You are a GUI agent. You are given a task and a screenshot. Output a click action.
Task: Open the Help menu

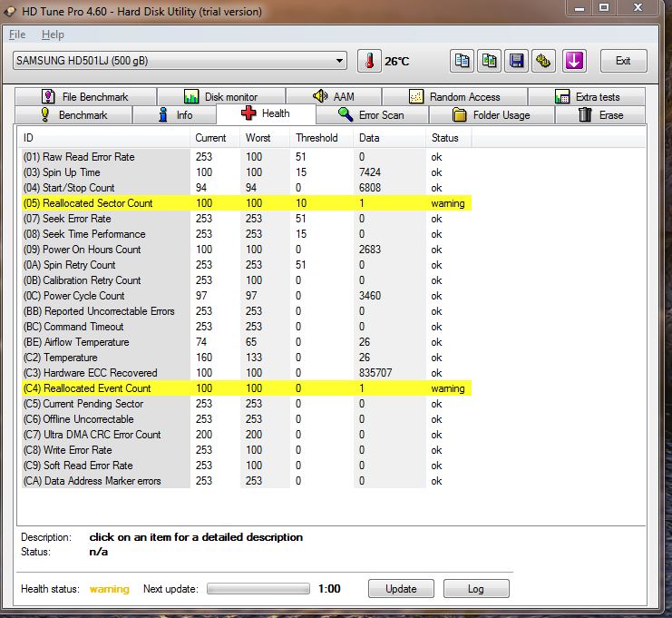click(53, 34)
